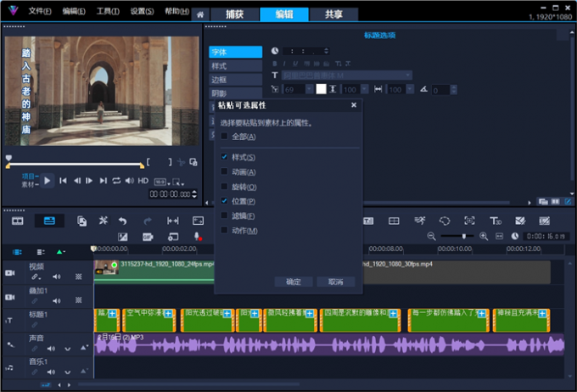Expand the 声音 track options chevron
The image size is (577, 392).
click(x=67, y=349)
